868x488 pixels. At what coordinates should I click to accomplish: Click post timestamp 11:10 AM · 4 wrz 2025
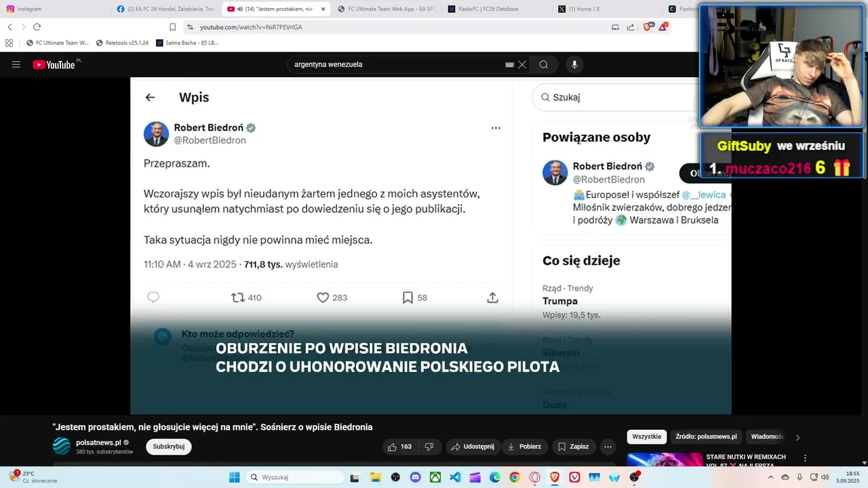pos(189,264)
